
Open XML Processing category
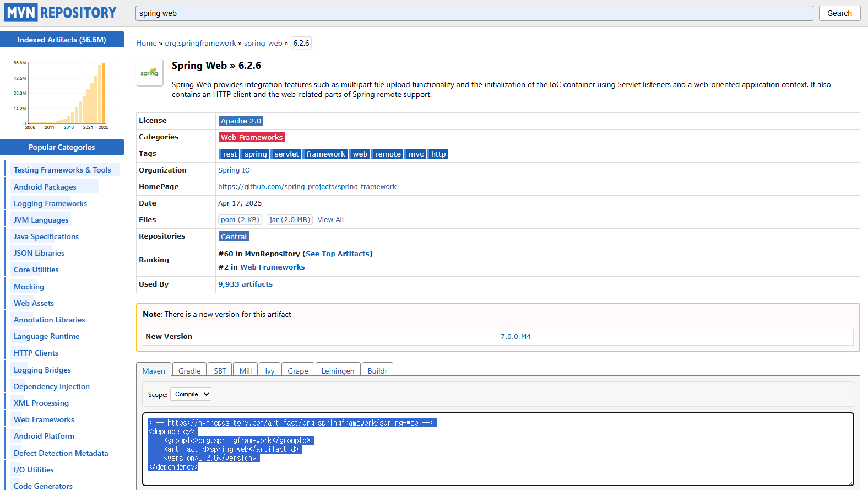click(41, 403)
